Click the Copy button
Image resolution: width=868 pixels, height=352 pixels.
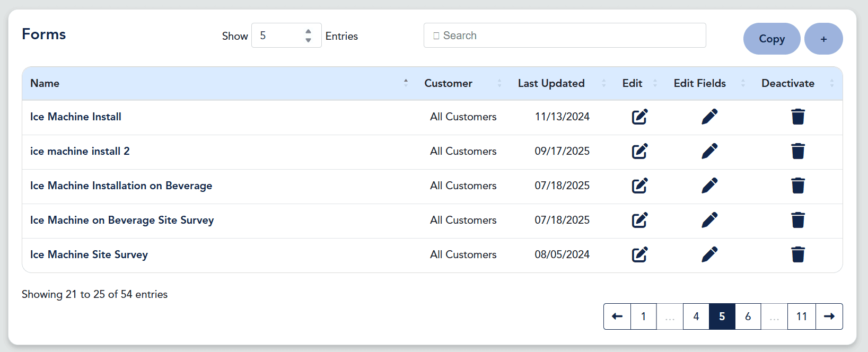[771, 39]
